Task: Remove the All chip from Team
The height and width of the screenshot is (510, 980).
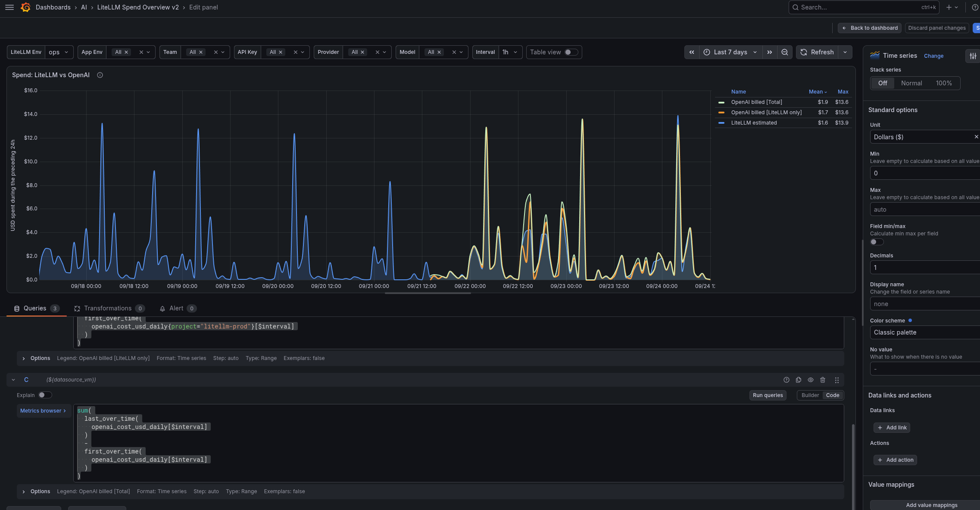Action: click(x=201, y=52)
